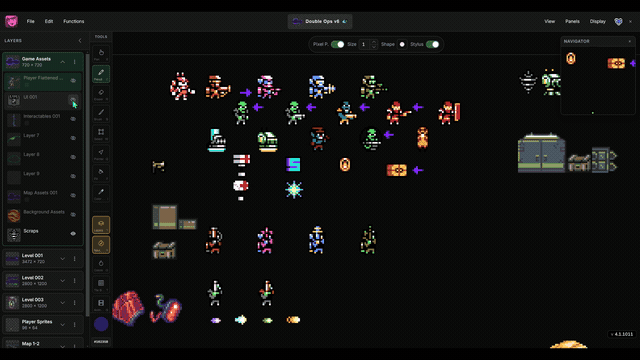This screenshot has width=640, height=360.
Task: Toggle visibility of Player Flattened layer
Action: click(73, 81)
